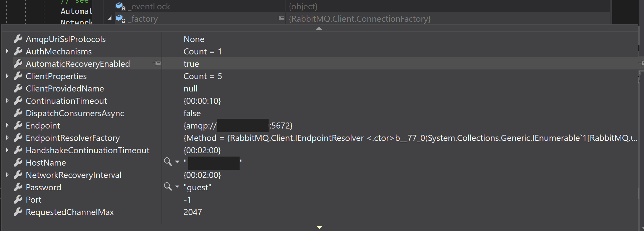Click the wrench icon beside ClientProperties
The height and width of the screenshot is (231, 644).
[x=18, y=76]
